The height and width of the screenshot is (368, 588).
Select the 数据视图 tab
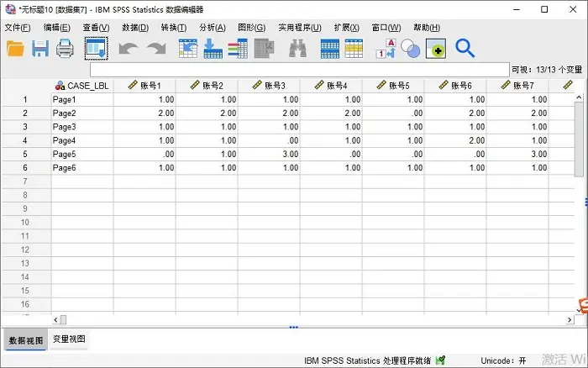tap(25, 340)
